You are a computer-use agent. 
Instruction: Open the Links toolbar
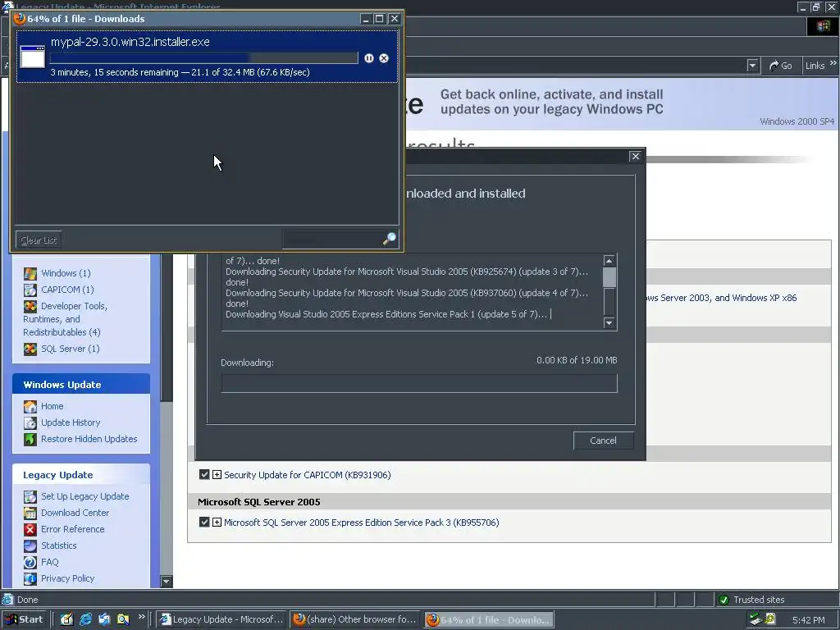click(x=815, y=66)
